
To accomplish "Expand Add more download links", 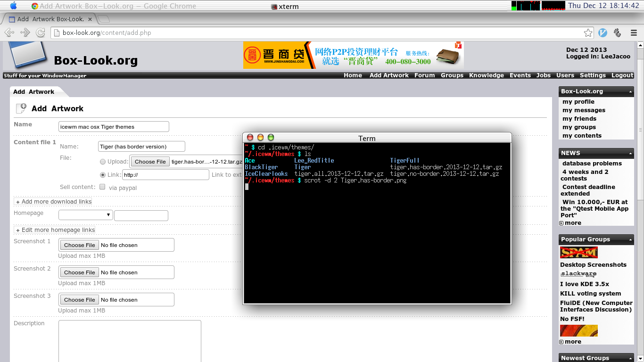I will [x=53, y=201].
